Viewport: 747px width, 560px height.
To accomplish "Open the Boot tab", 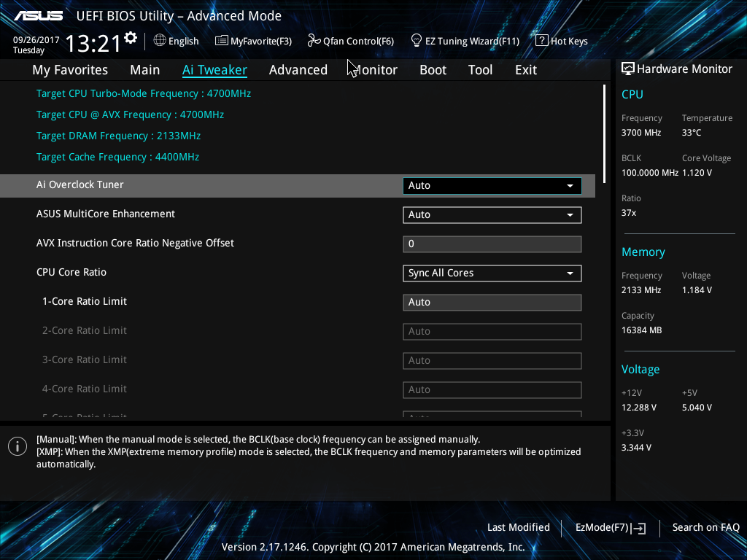I will [433, 70].
